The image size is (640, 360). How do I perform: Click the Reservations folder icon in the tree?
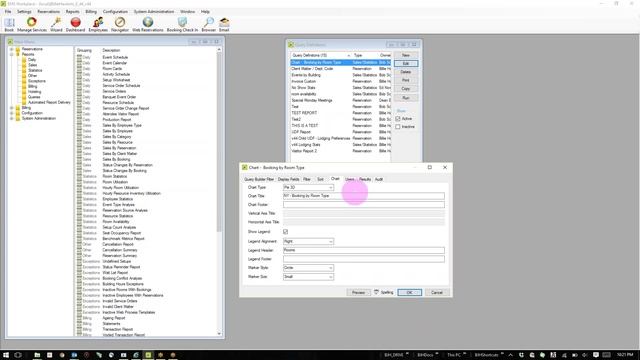coord(18,49)
